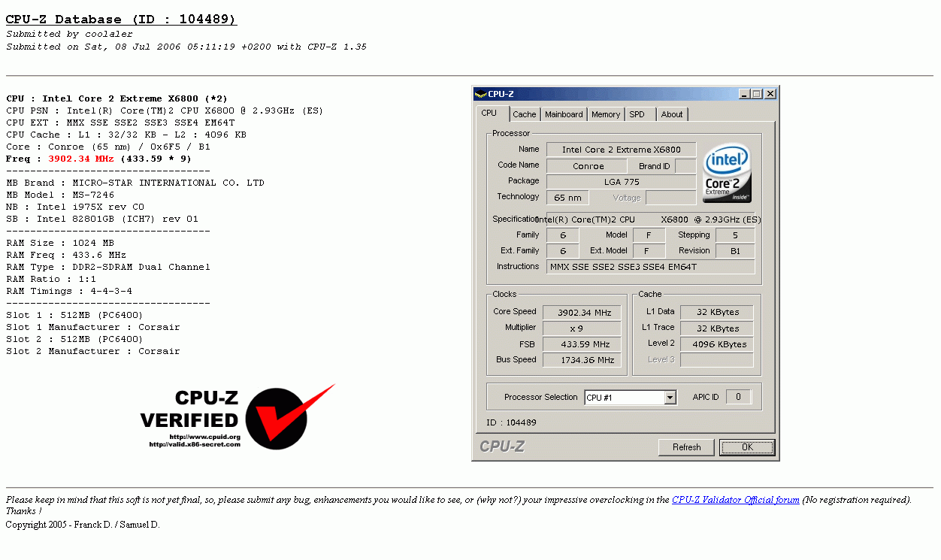Click the Intel Core 2 Extreme logo
This screenshot has height=560, width=941.
click(x=728, y=174)
